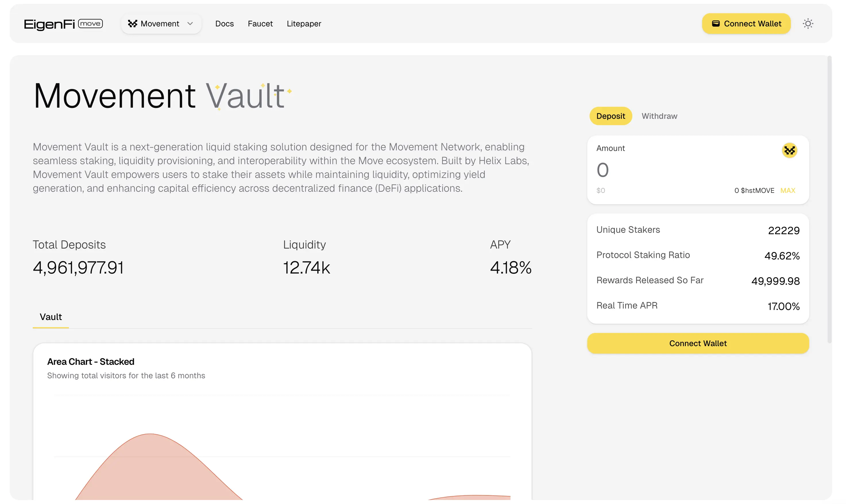846x504 pixels.
Task: Click the Real Time APR label
Action: tap(627, 306)
